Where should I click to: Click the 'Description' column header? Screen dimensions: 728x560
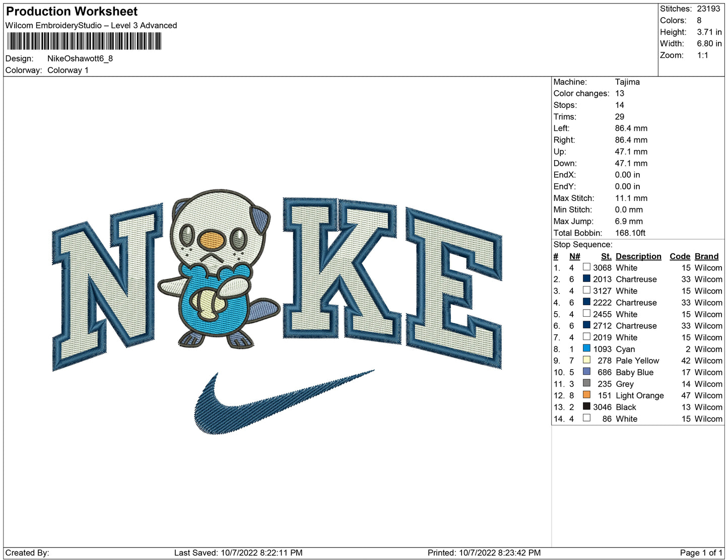tap(638, 256)
